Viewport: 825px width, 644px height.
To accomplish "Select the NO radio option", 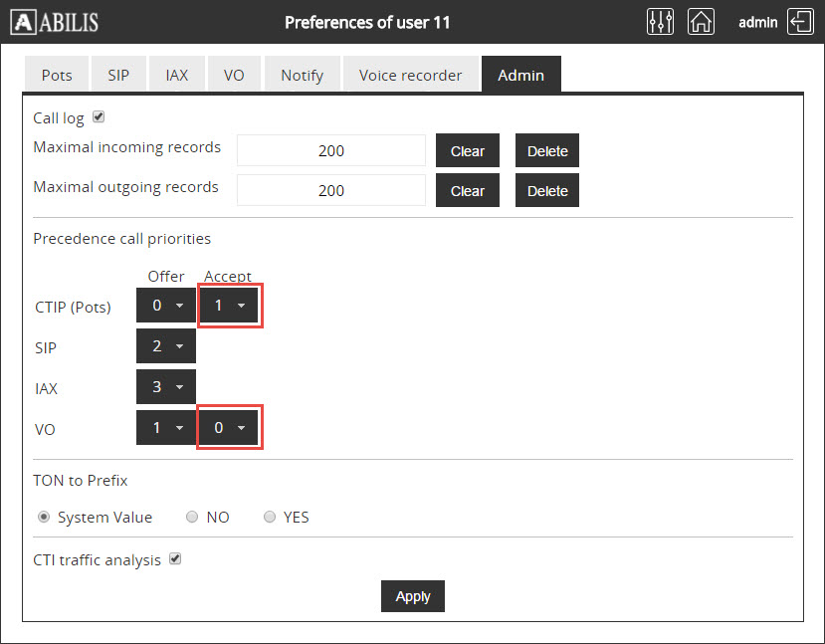I will (191, 517).
